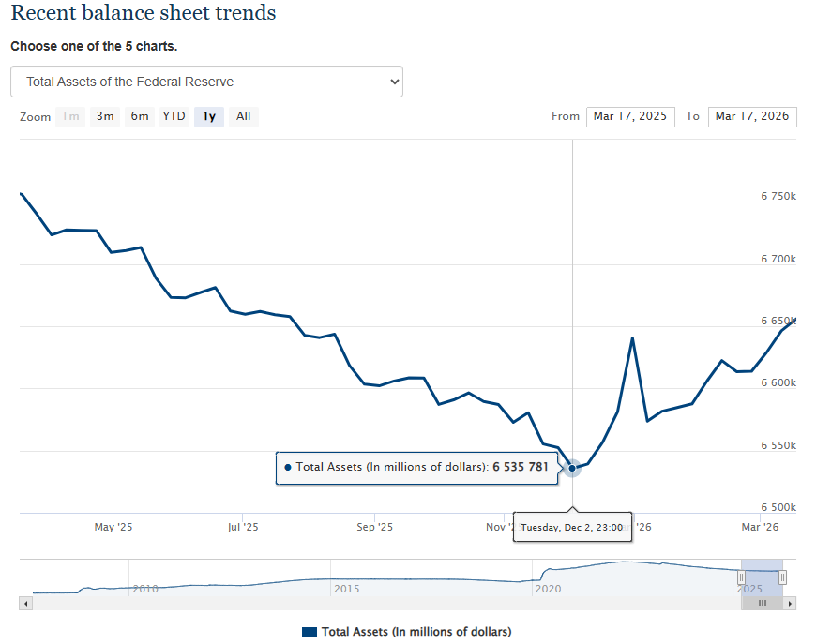
Task: Click the dropdown chevron arrow
Action: point(393,82)
